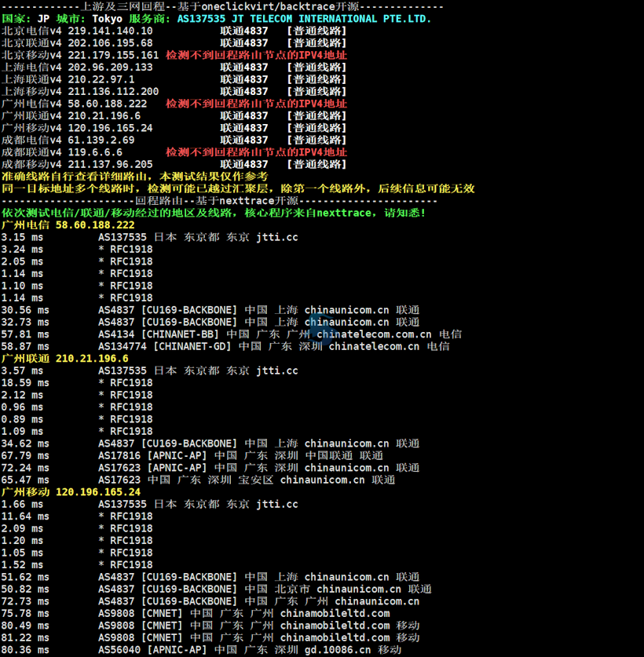Image resolution: width=644 pixels, height=657 pixels.
Task: Click the Chengdu Unicom IP 119.6.6.6
Action: pyautogui.click(x=95, y=152)
